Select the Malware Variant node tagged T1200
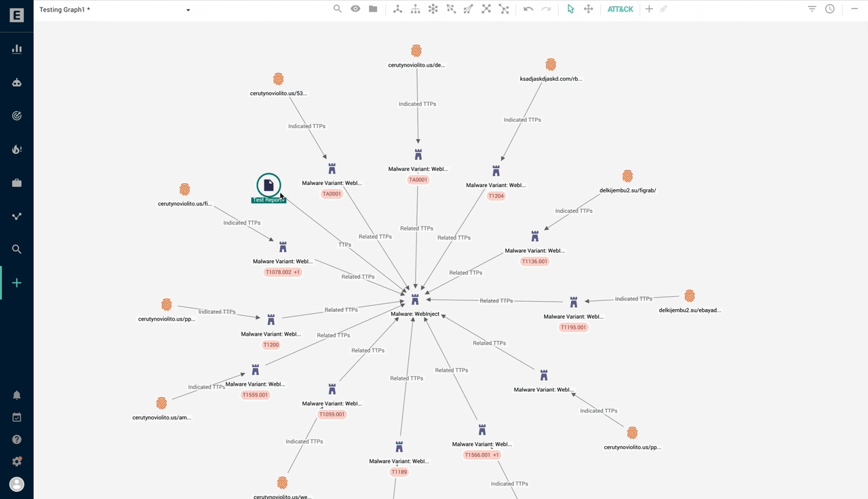Image resolution: width=868 pixels, height=499 pixels. [x=271, y=319]
